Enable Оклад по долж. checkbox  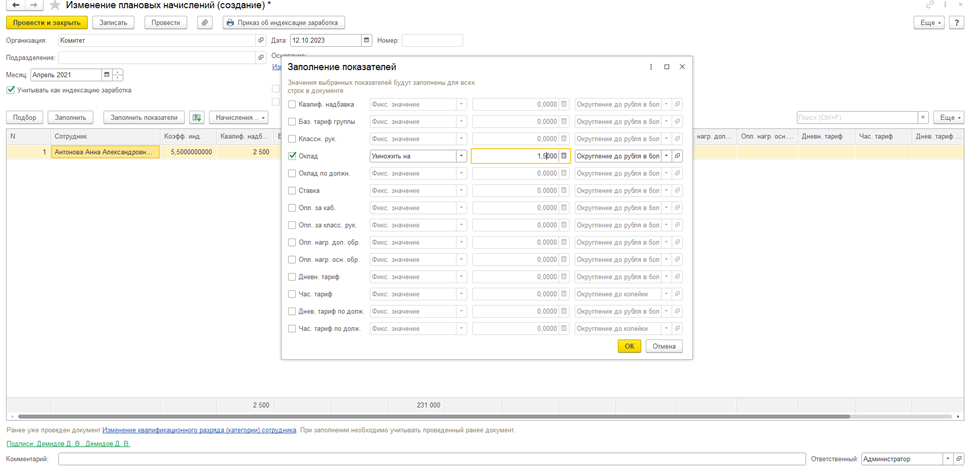click(x=292, y=173)
